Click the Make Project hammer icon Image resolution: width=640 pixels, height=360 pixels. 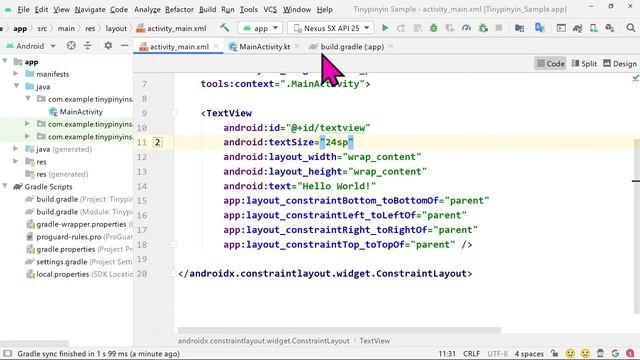[224, 28]
